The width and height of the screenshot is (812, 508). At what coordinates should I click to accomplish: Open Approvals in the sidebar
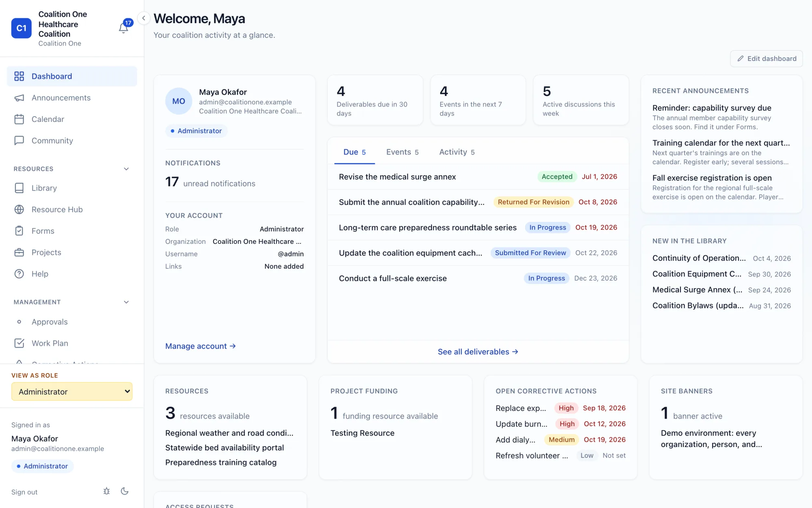[50, 322]
